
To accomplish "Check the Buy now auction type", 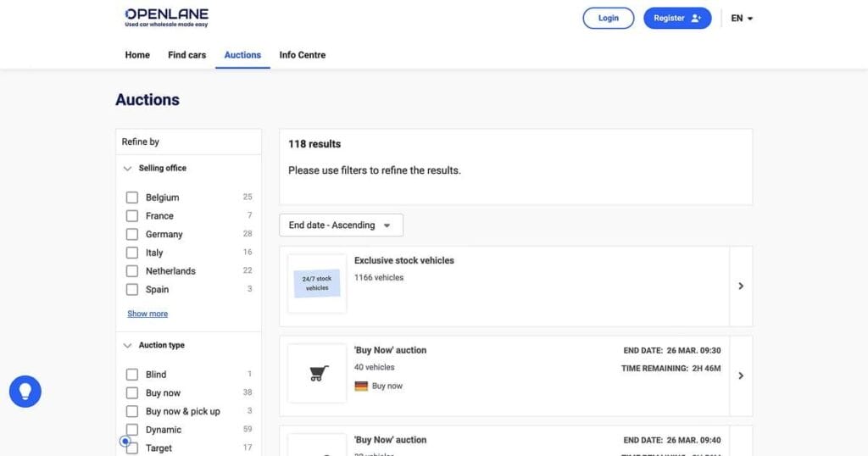I will 132,393.
